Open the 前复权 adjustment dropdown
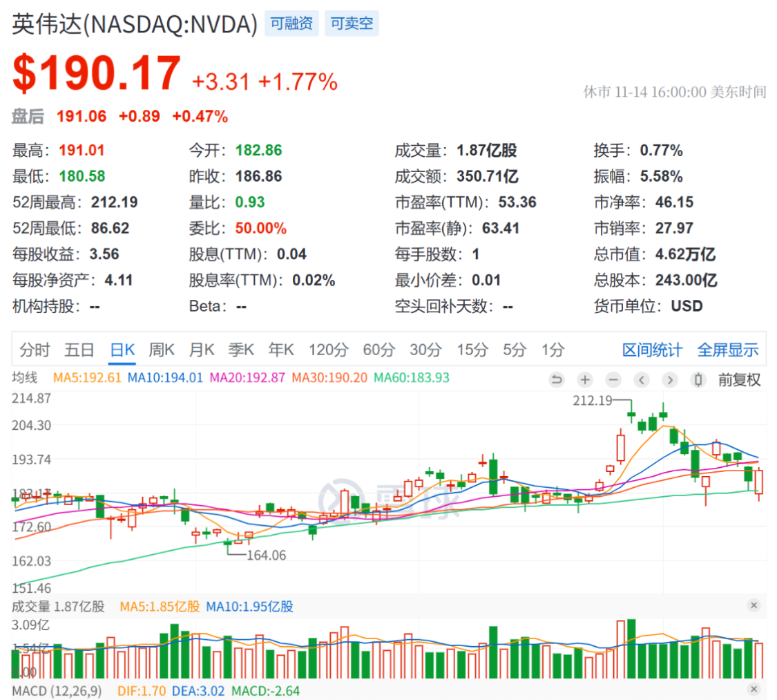777x700 pixels. click(740, 379)
